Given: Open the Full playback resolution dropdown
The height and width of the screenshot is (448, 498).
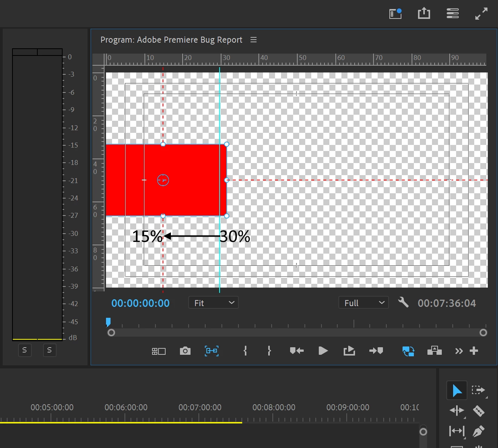Looking at the screenshot, I should (364, 303).
